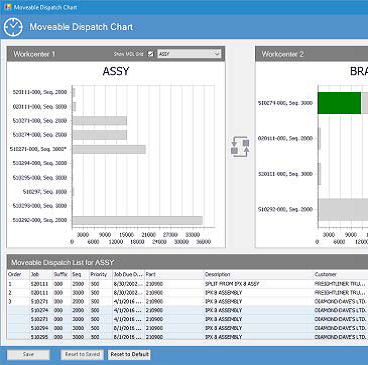Click the 510271-000 Seq 3000* bar
Screen dimensions: 368x365
pyautogui.click(x=109, y=149)
